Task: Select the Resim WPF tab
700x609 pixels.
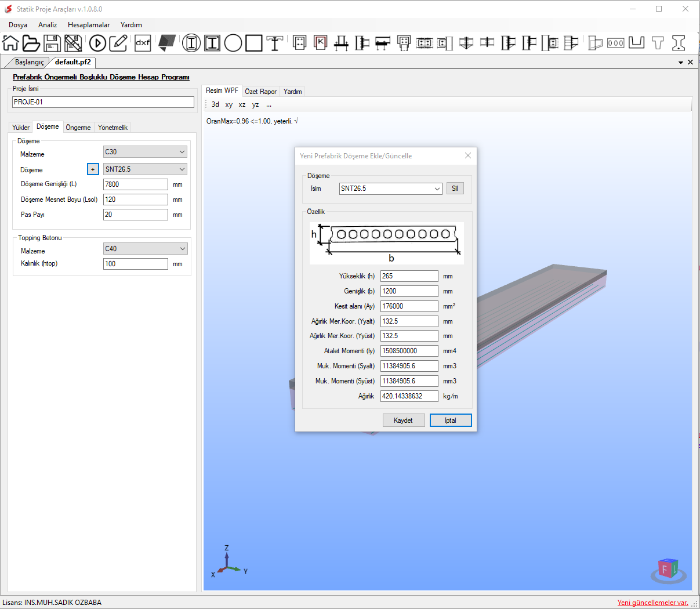Action: (222, 90)
